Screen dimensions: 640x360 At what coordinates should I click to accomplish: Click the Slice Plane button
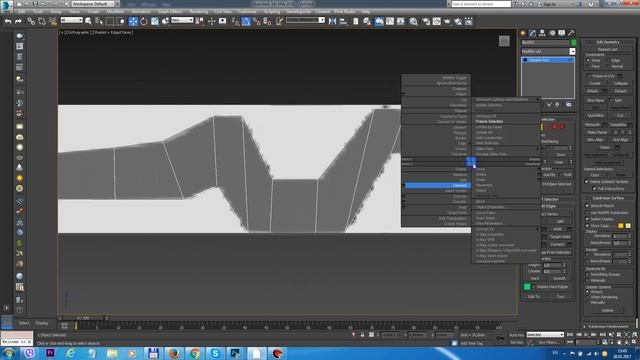click(595, 100)
